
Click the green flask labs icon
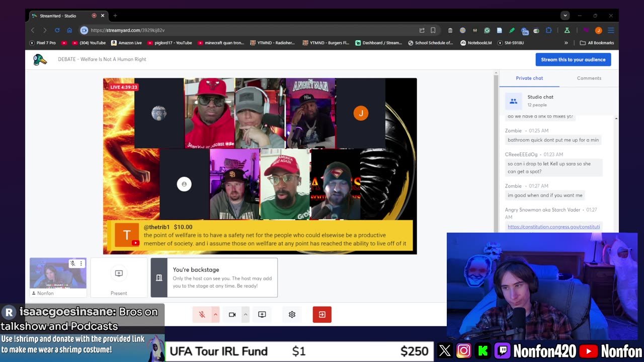coord(567,30)
